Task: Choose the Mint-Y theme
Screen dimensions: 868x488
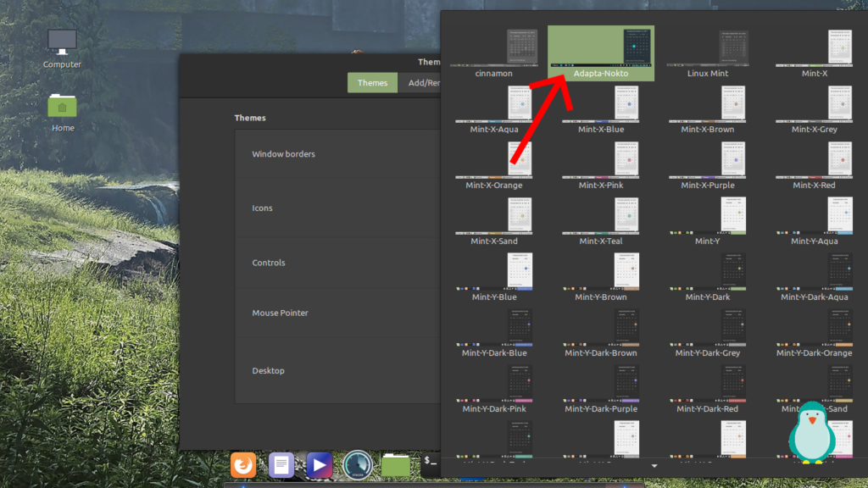Action: point(708,221)
